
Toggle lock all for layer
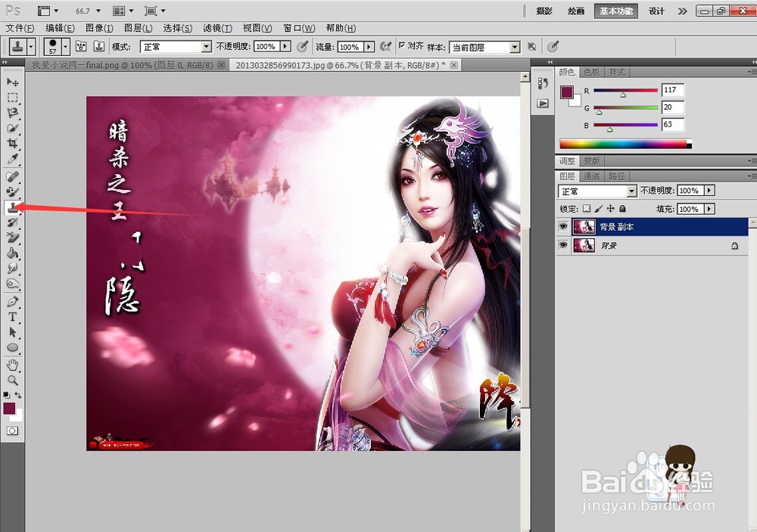click(623, 209)
